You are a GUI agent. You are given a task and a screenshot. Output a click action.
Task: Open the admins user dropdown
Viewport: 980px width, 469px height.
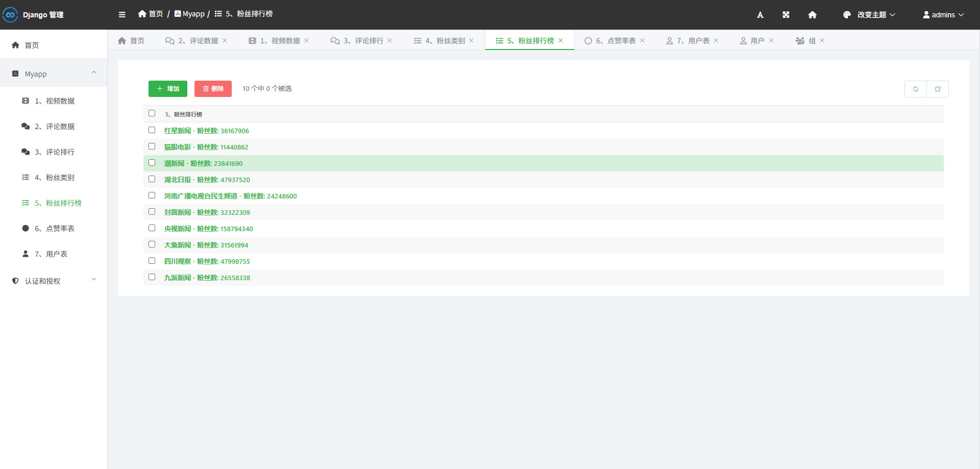(x=943, y=15)
